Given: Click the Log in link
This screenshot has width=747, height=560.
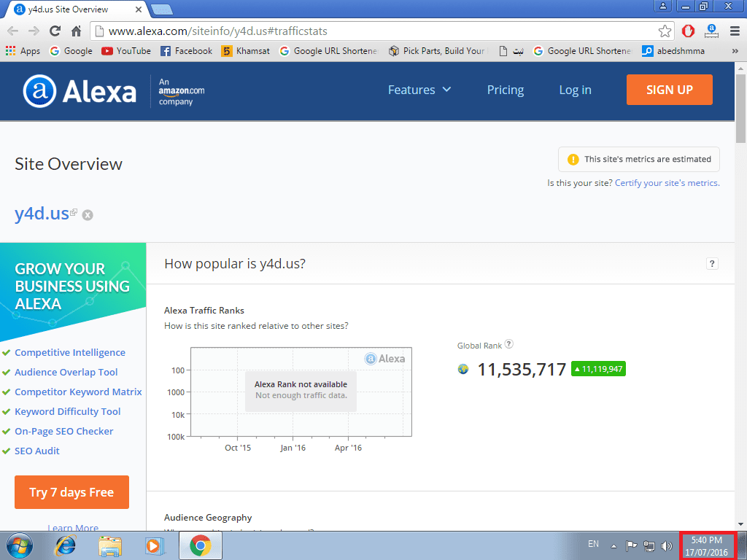Looking at the screenshot, I should click(575, 90).
